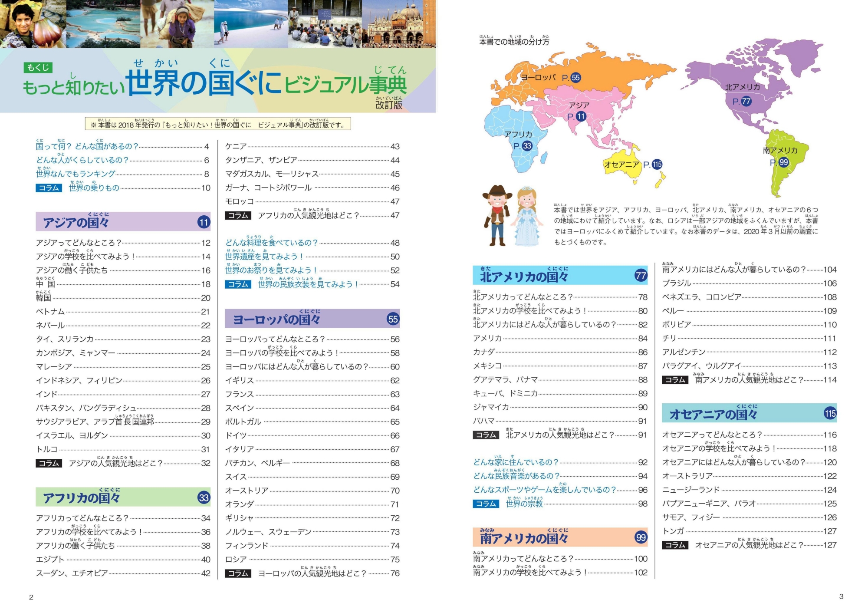Screen dimensions: 868x616
Task: Click the entry トルコ page 31
Action: 122,449
